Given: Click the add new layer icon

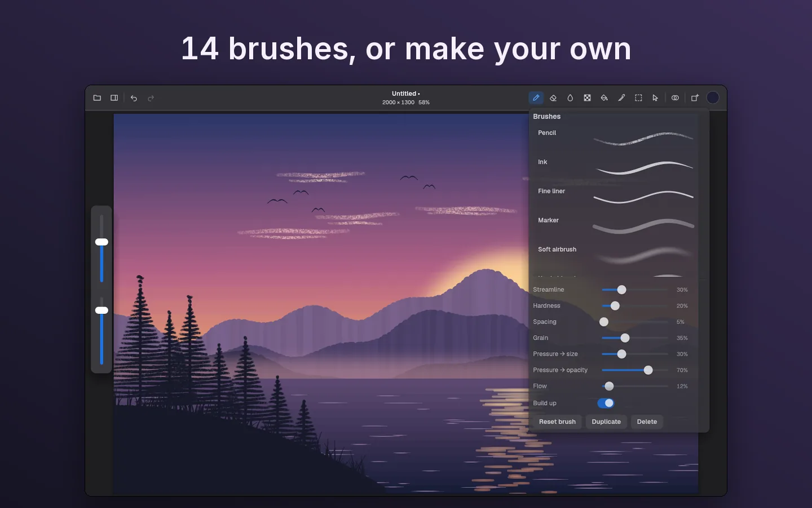Looking at the screenshot, I should pyautogui.click(x=695, y=98).
